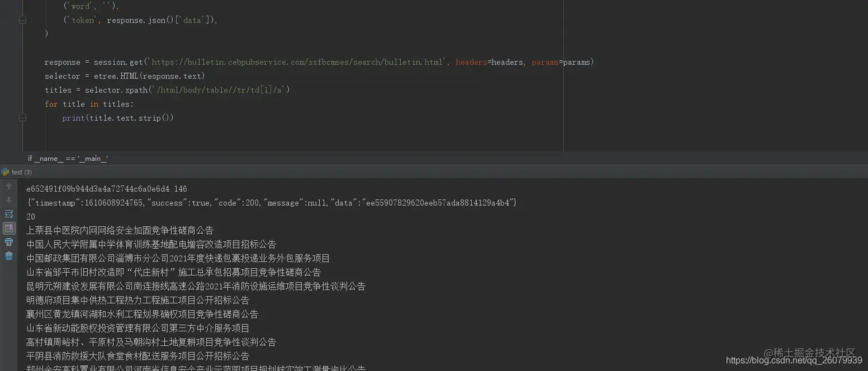Click output line 平阴县消防救援大队食堂食材配送

(138, 356)
